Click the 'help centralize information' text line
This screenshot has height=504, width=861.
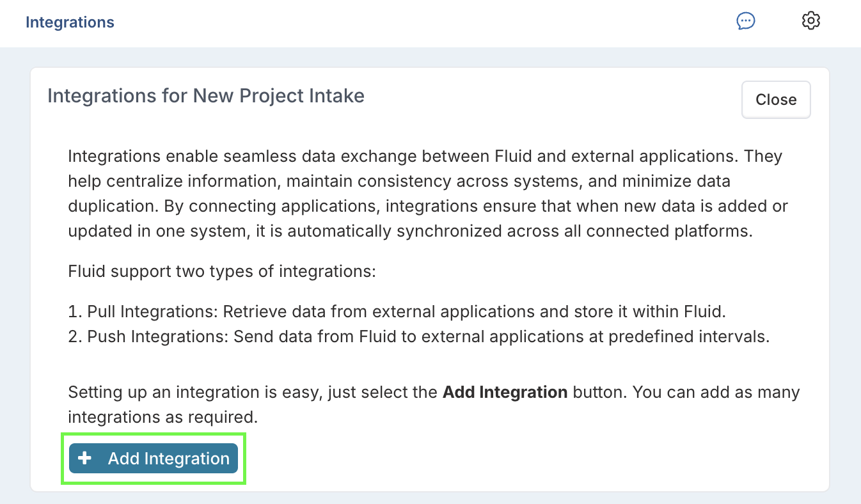pyautogui.click(x=399, y=182)
